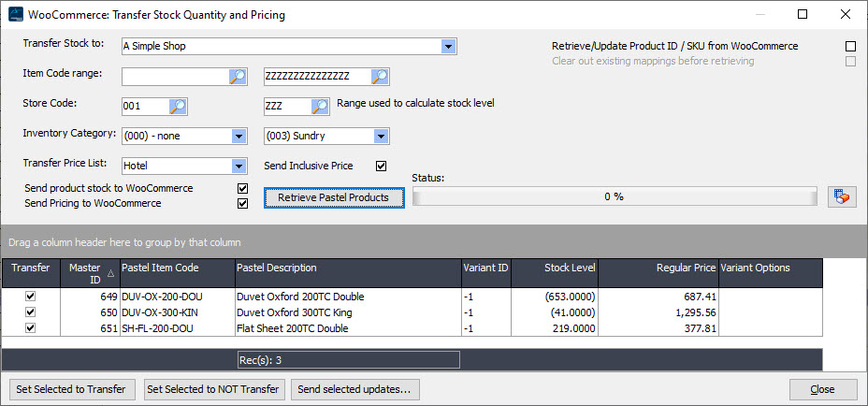The height and width of the screenshot is (406, 868).
Task: Open store lookup magnifier next to ZZZ
Action: [x=321, y=107]
